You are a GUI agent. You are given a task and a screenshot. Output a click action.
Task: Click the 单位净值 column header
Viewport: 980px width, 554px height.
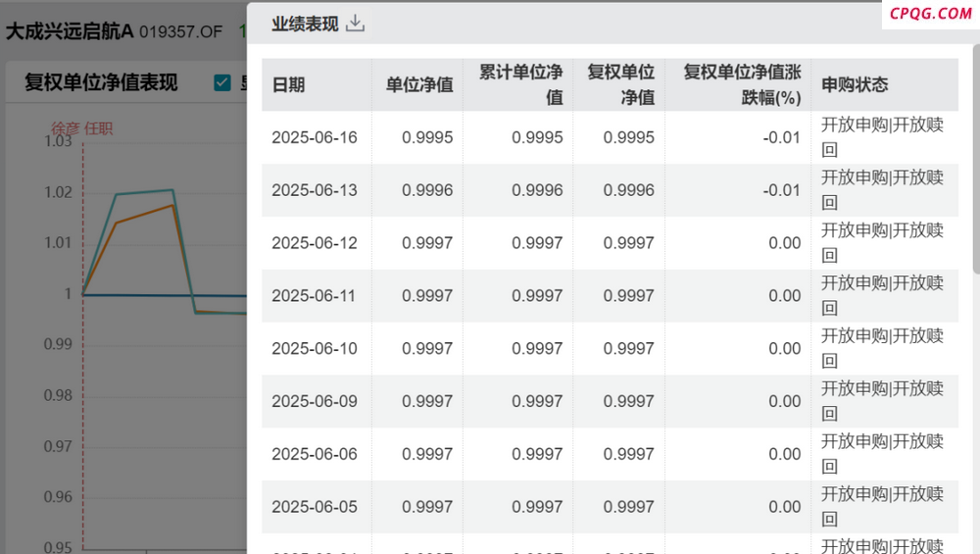point(417,84)
